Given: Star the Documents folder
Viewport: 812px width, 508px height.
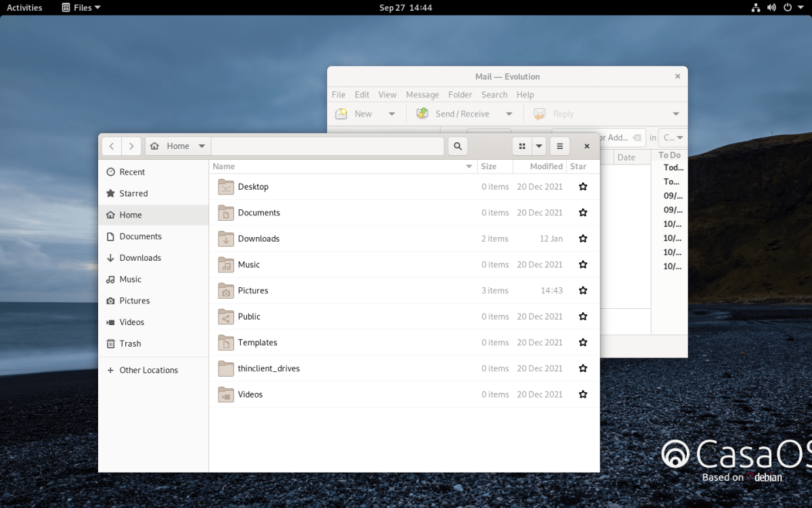Looking at the screenshot, I should click(583, 213).
